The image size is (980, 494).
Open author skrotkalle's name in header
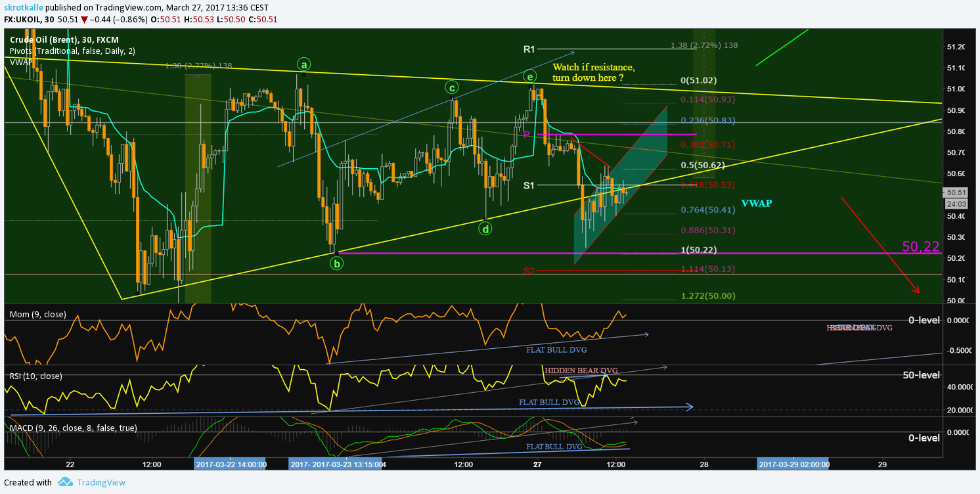(x=24, y=7)
